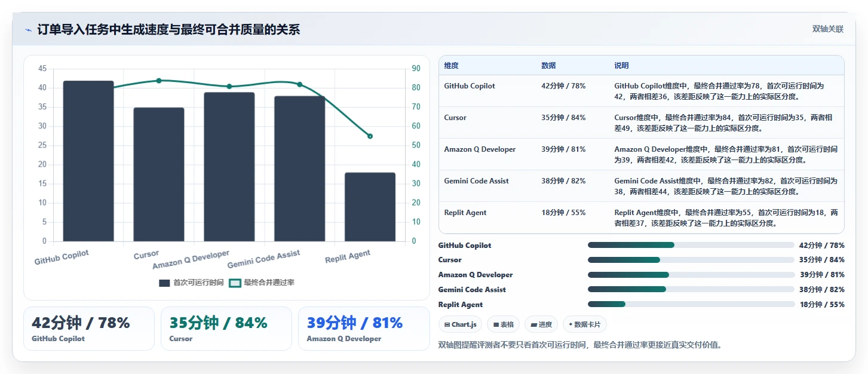
Task: Click the line point at Replit Agent
Action: [x=370, y=136]
